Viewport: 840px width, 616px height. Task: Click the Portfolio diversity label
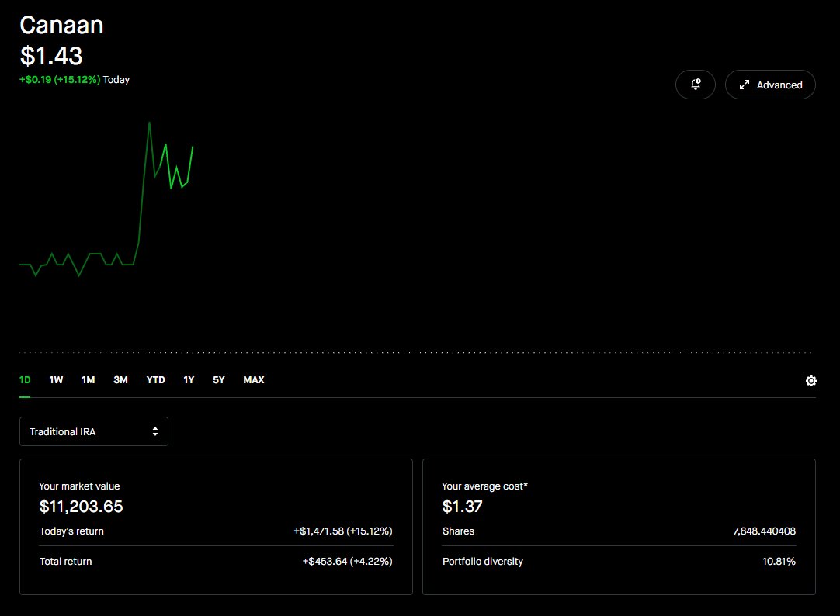[x=483, y=561]
